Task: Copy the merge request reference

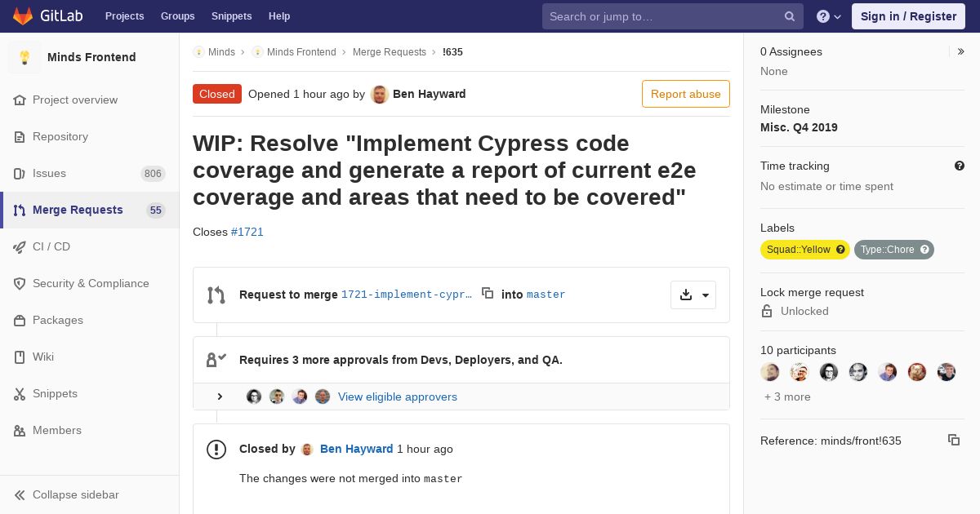Action: [954, 440]
